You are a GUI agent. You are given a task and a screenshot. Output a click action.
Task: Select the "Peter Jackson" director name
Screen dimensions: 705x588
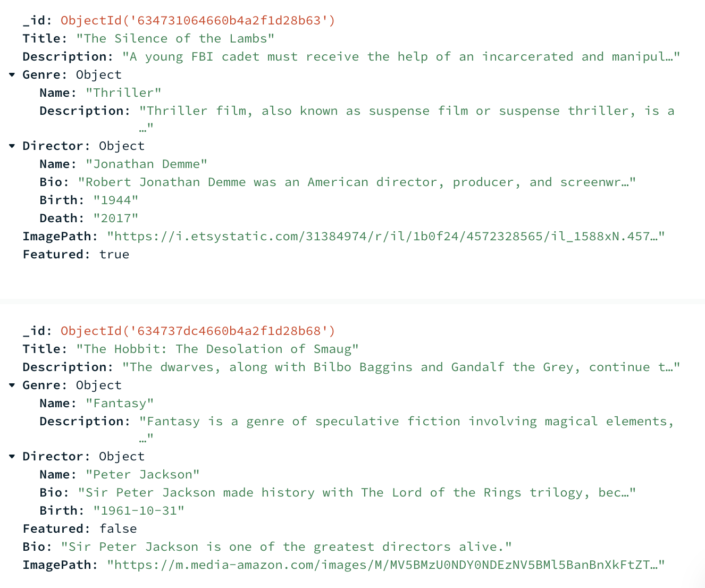142,475
